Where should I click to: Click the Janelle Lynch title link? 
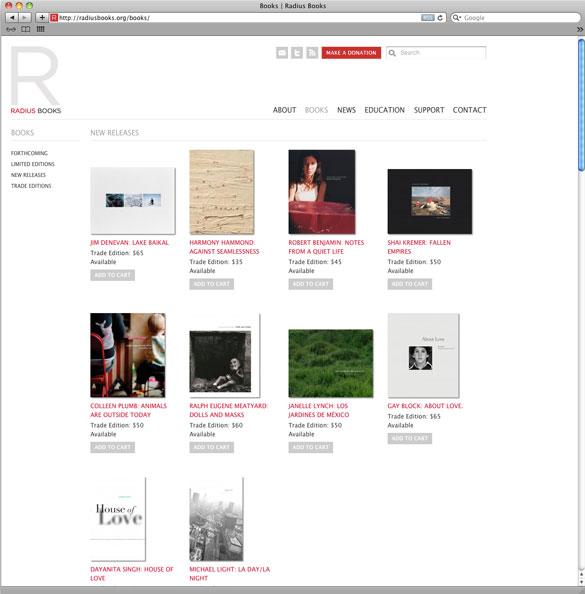[319, 410]
